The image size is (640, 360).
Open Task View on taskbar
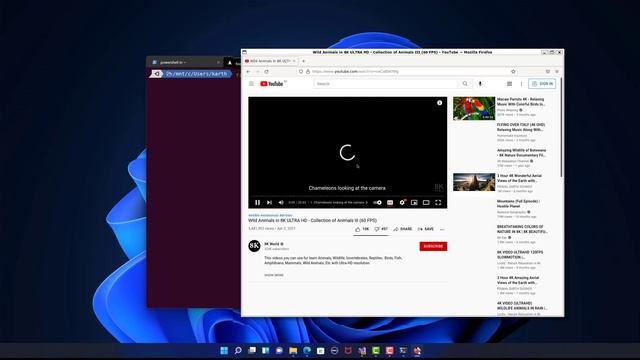point(252,351)
